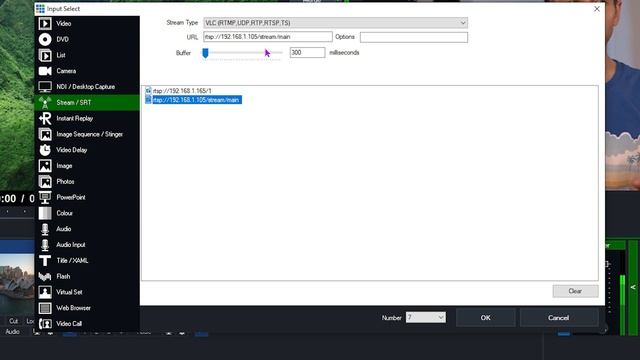Choose the Virtual Set icon
This screenshot has width=640, height=360.
[45, 292]
